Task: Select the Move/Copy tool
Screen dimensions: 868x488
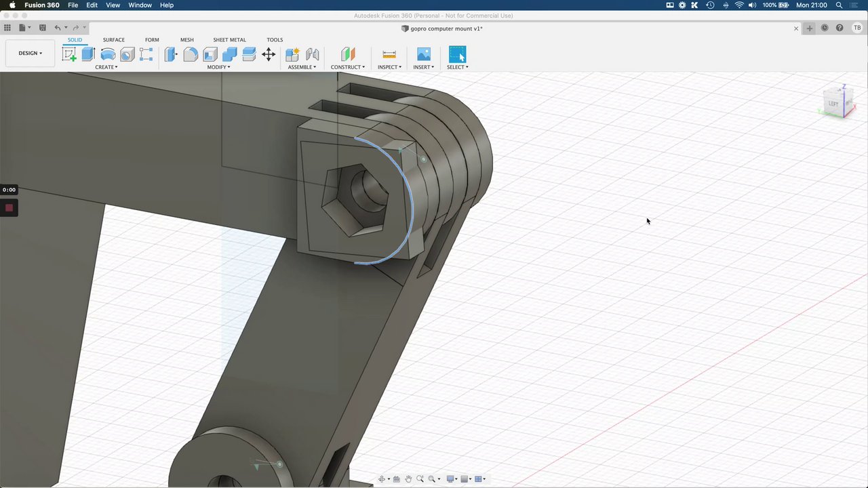Action: pos(269,55)
